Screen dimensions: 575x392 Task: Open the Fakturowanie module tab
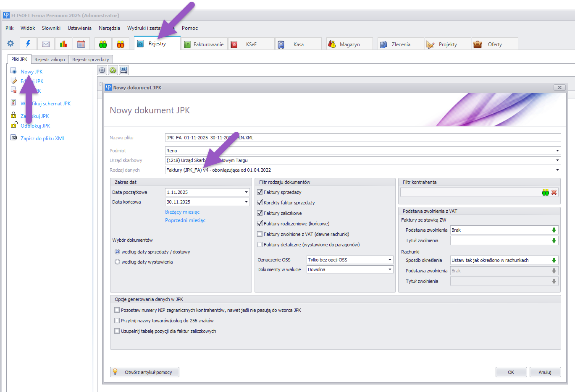[x=205, y=44]
